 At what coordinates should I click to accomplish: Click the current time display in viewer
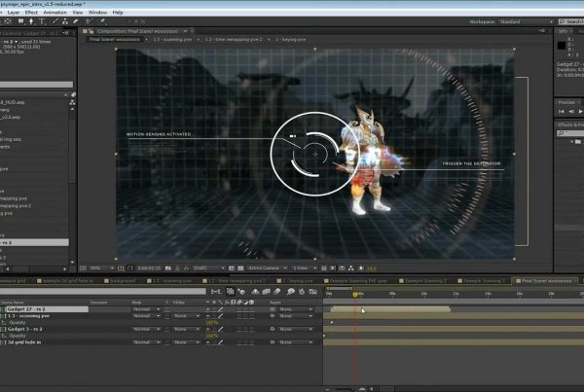149,268
